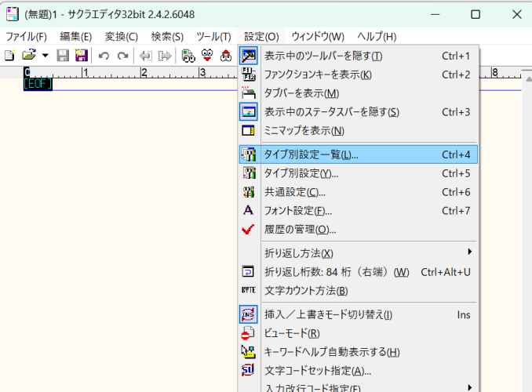Screen dimensions: 532x392
Task: Click the find-previous face toolbar icon
Action: click(226, 56)
